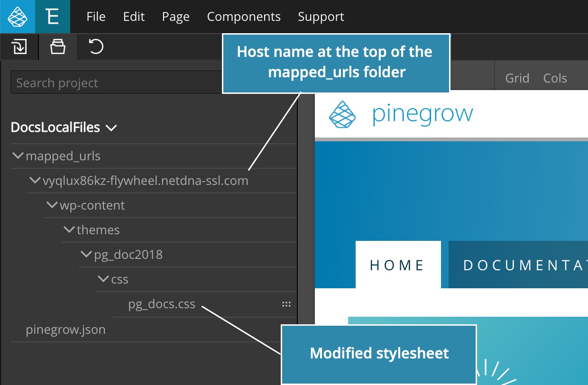Open the Components menu
The height and width of the screenshot is (385, 588).
click(244, 17)
